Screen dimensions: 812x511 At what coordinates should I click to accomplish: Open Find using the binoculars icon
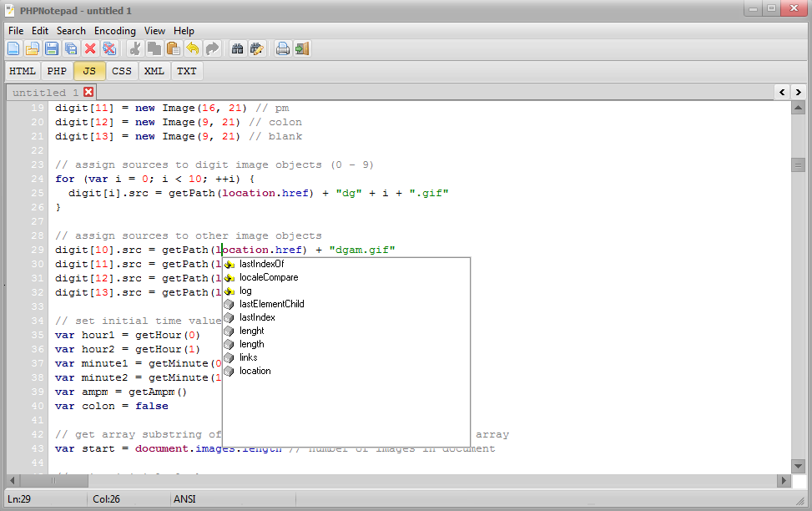coord(238,49)
